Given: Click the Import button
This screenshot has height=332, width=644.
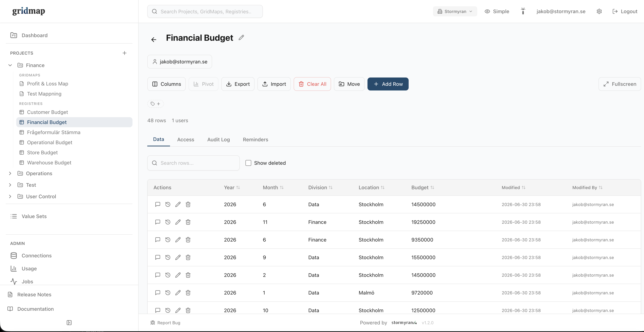Looking at the screenshot, I should tap(274, 84).
